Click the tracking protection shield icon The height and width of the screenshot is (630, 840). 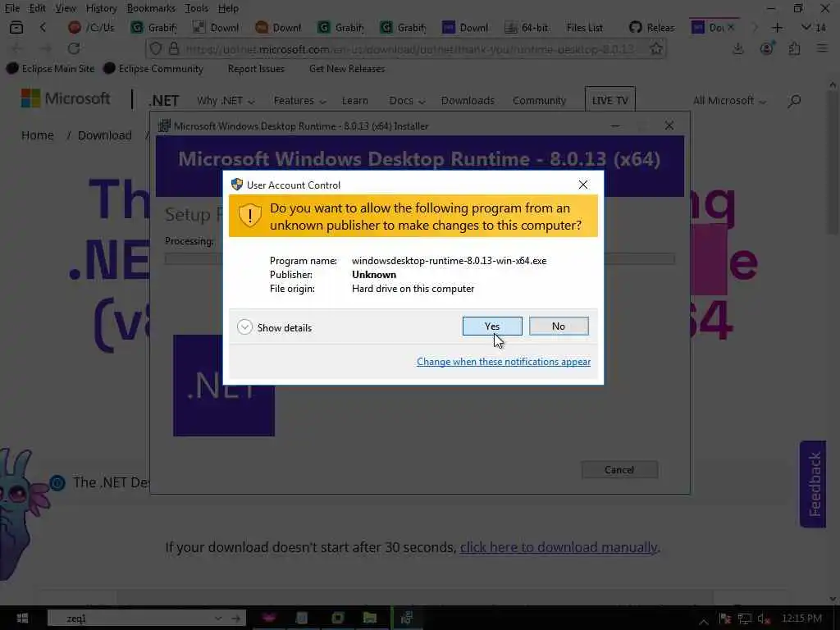pyautogui.click(x=155, y=48)
